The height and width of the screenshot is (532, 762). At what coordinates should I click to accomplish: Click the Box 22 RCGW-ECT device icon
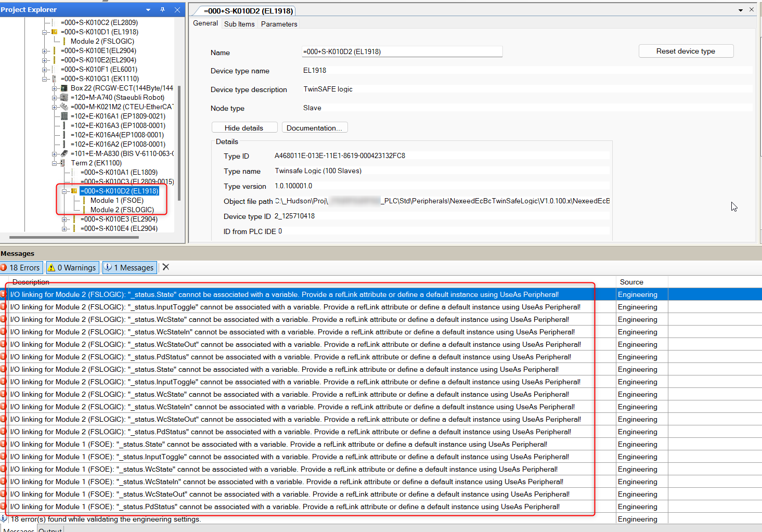coord(64,88)
